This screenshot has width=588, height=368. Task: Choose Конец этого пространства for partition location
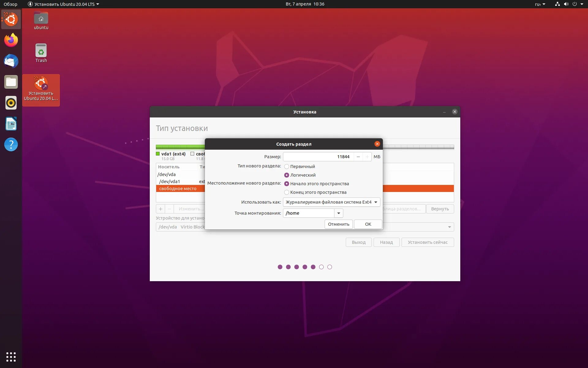(x=287, y=192)
